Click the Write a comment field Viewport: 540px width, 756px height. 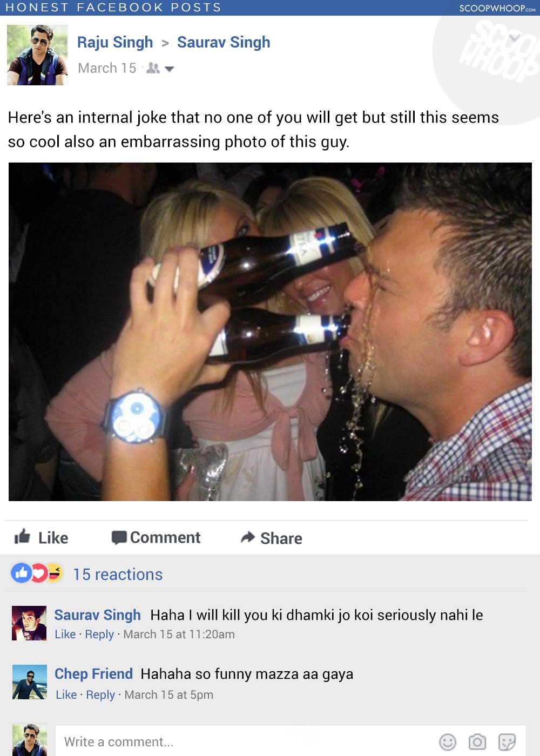coord(291,741)
